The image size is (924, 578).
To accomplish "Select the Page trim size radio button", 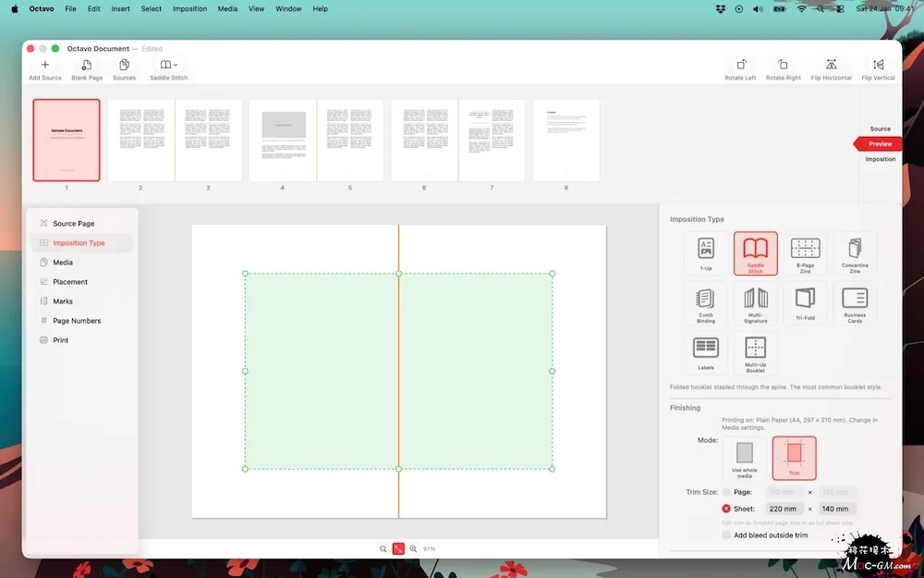I will point(726,492).
